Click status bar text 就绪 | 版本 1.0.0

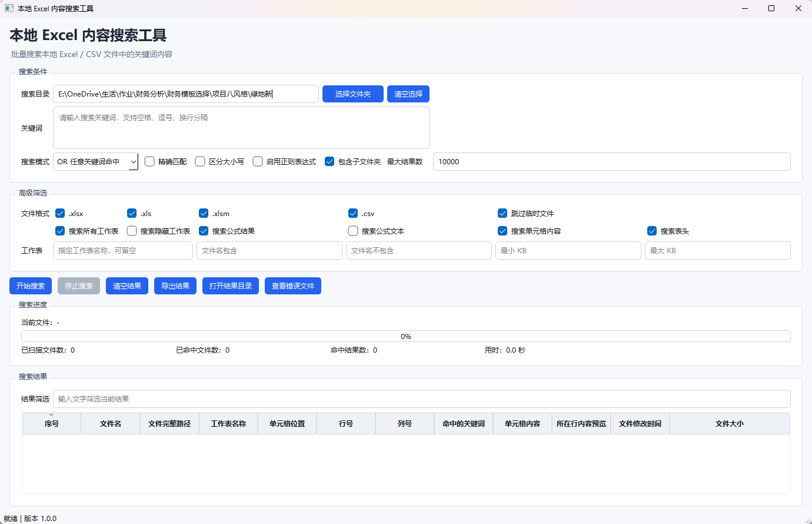pos(30,519)
